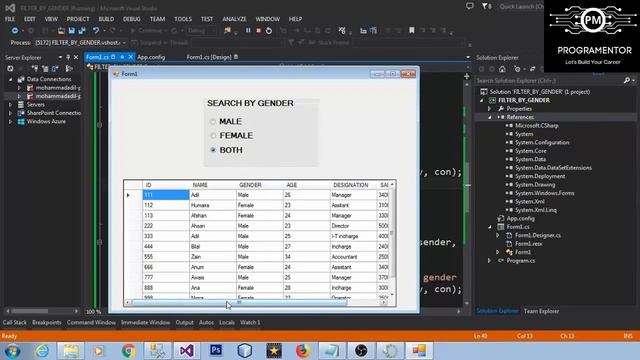Click the Navigate Backward toolbar icon
The width and height of the screenshot is (640, 360).
[15, 31]
